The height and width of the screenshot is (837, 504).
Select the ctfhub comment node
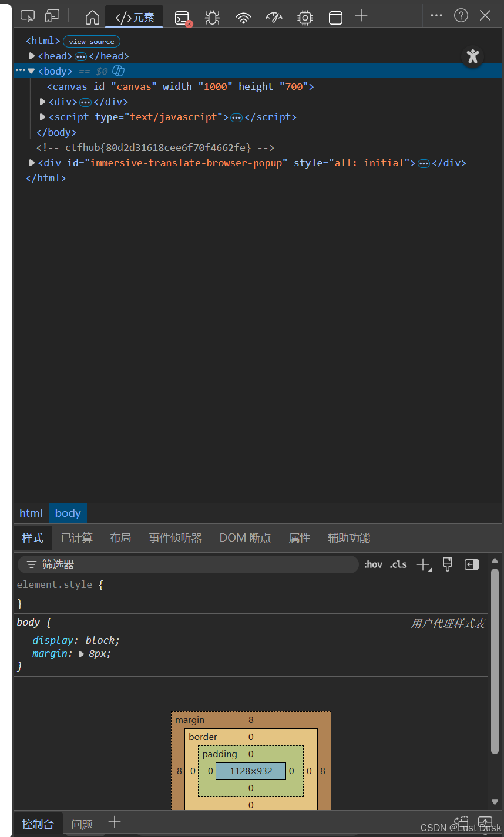pyautogui.click(x=155, y=147)
